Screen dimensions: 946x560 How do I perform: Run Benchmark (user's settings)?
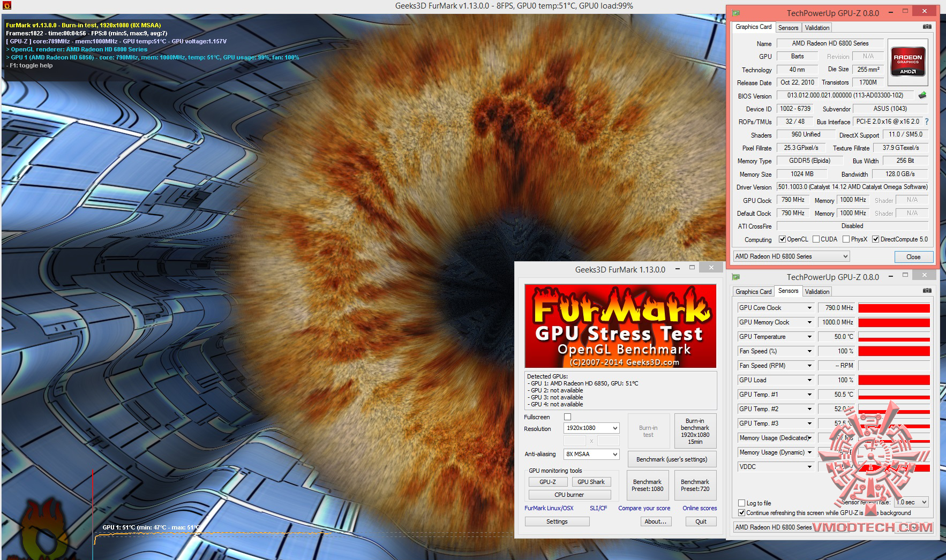click(672, 459)
